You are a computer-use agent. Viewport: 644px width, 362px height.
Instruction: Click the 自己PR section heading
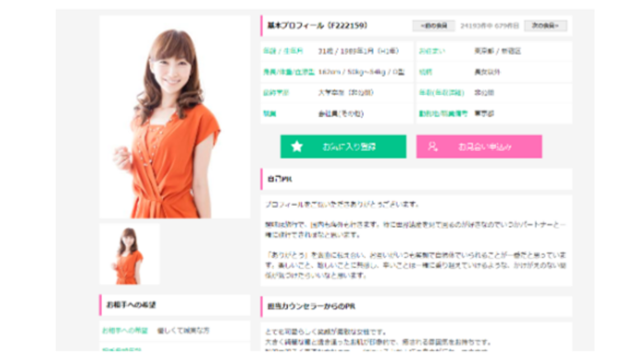pyautogui.click(x=280, y=179)
